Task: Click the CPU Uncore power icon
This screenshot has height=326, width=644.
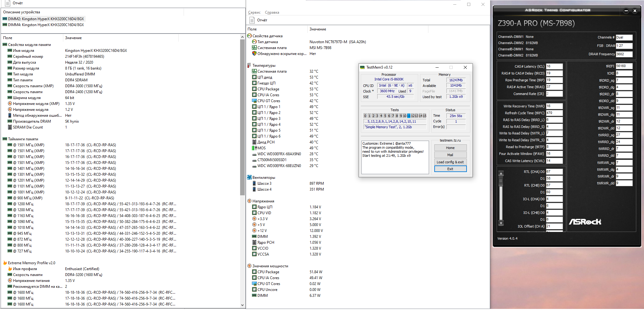Action: tap(254, 290)
